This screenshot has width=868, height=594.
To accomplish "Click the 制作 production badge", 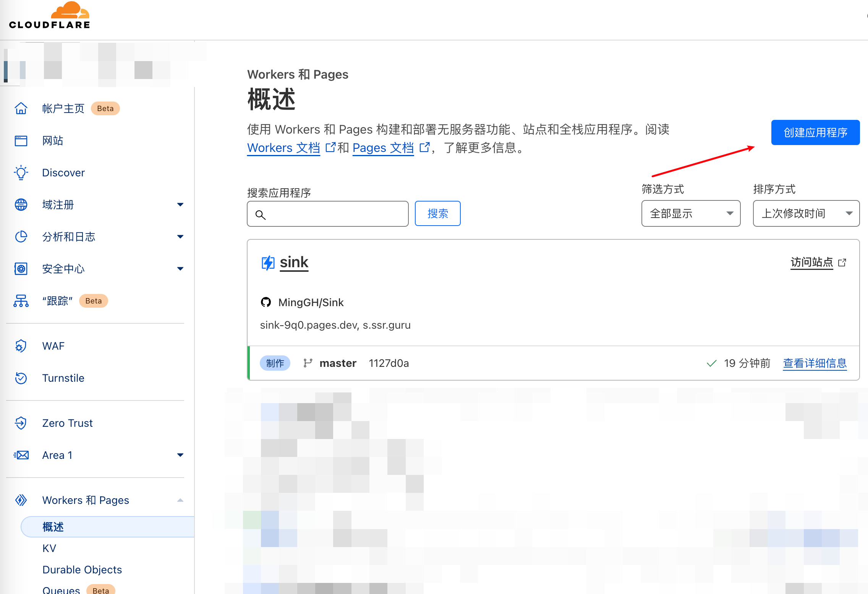I will point(275,363).
